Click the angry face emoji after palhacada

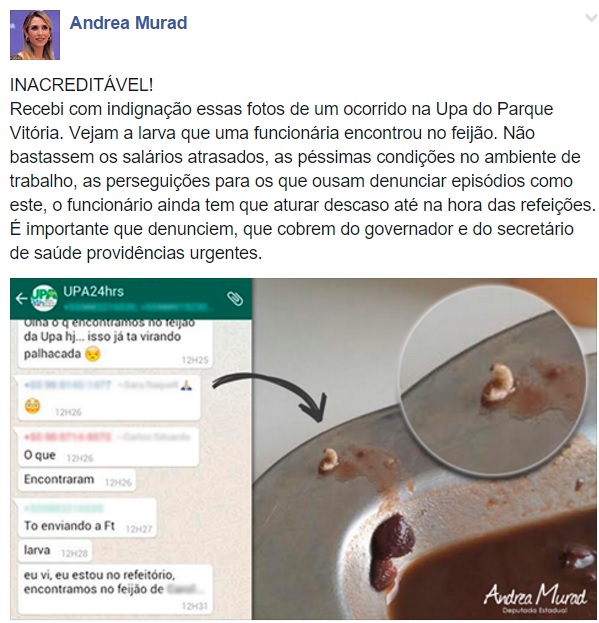[93, 354]
